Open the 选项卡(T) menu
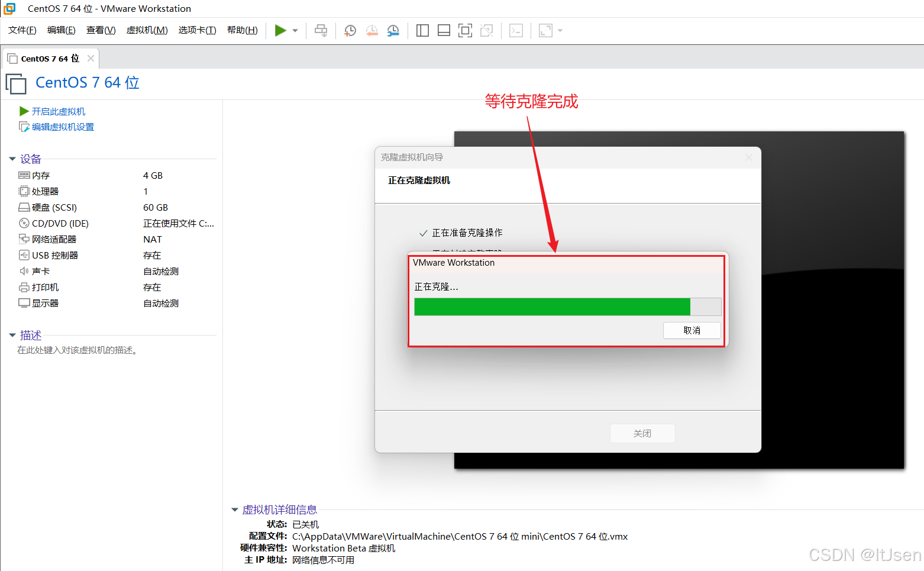924x571 pixels. (198, 30)
